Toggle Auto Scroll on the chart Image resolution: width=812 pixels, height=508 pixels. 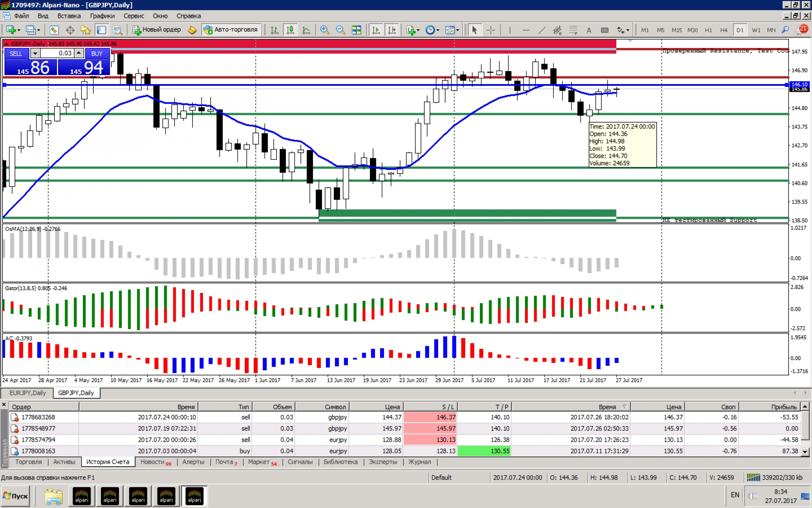[x=376, y=30]
